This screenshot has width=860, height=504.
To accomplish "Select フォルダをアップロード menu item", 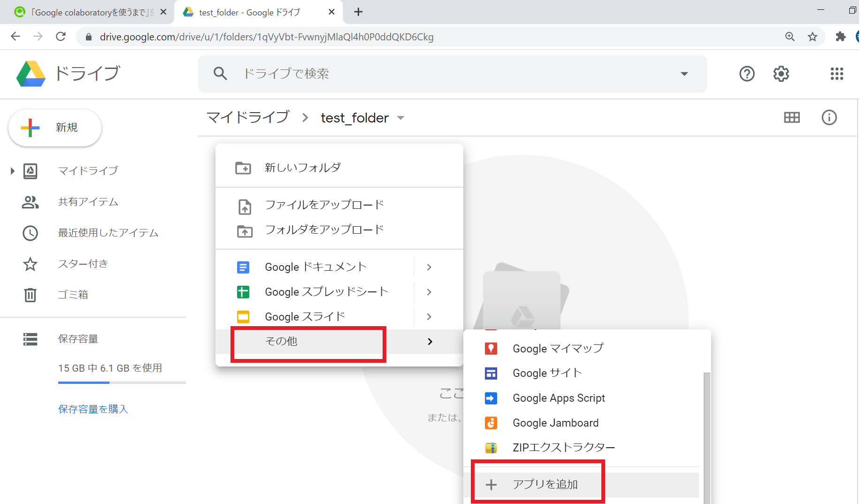I will (x=339, y=230).
